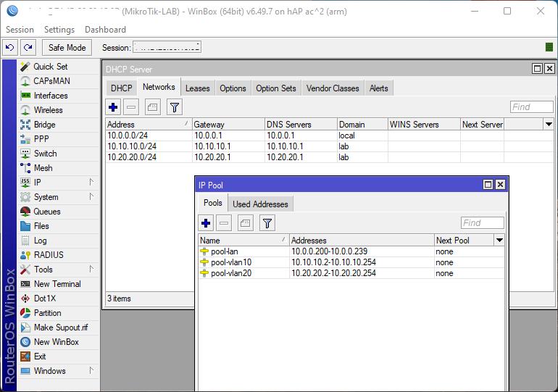Open Files menu
558x392 pixels.
(41, 226)
